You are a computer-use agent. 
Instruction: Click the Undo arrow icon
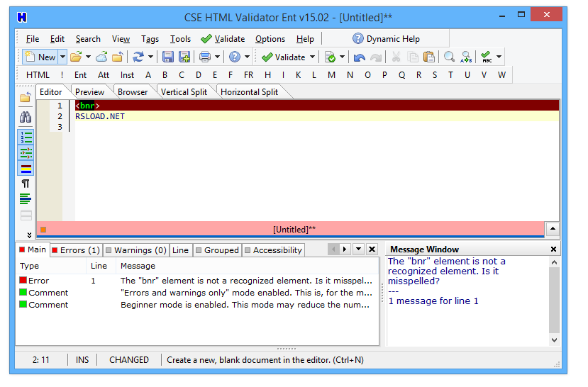pyautogui.click(x=359, y=57)
